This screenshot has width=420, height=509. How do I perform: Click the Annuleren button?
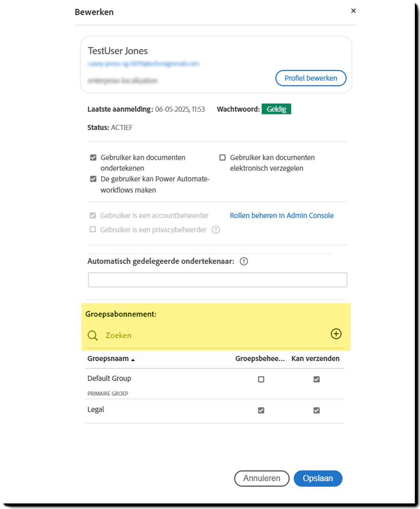pos(262,478)
